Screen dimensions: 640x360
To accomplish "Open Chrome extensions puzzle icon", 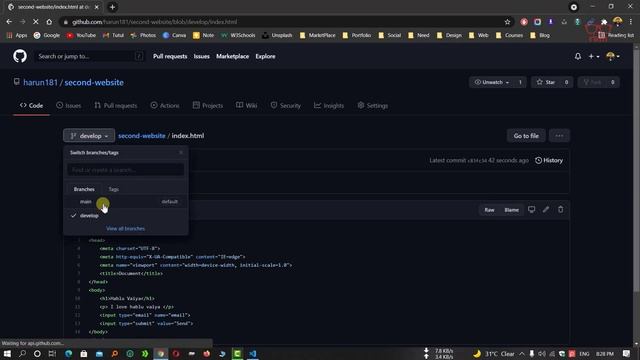I will pyautogui.click(x=604, y=22).
